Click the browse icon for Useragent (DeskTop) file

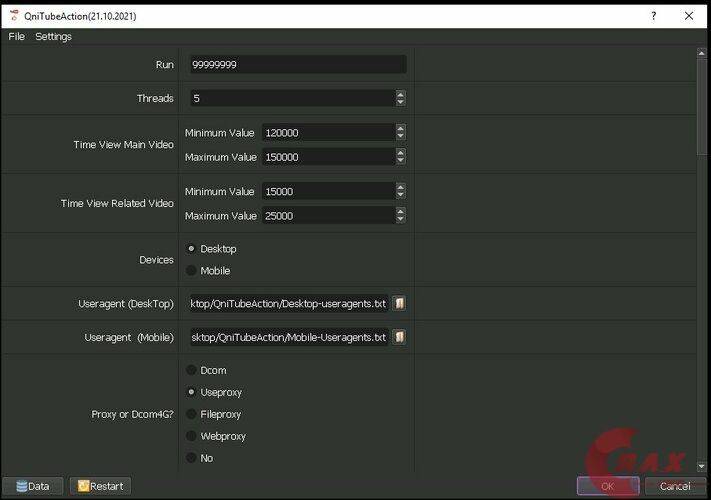click(x=398, y=304)
